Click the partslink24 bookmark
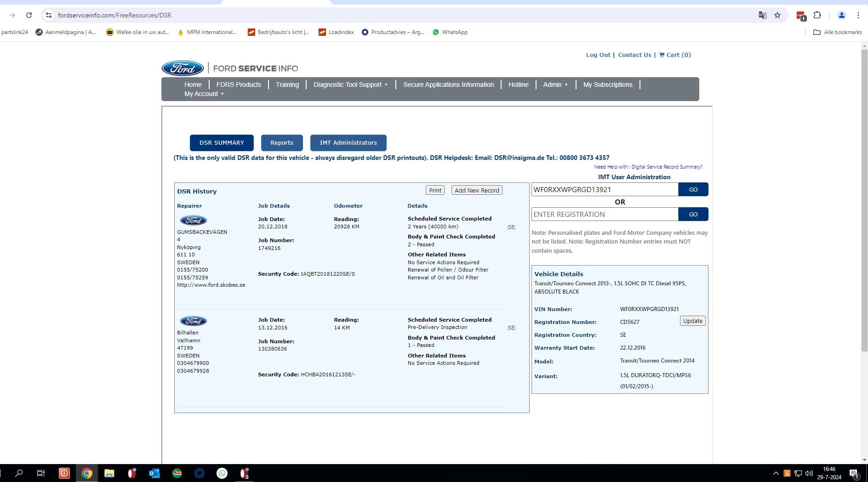 (x=14, y=32)
